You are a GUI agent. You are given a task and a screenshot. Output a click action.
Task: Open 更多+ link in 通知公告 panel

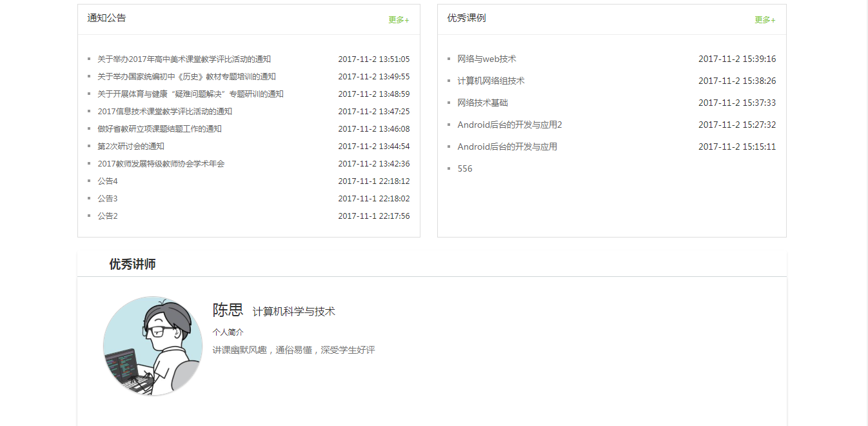click(x=399, y=20)
